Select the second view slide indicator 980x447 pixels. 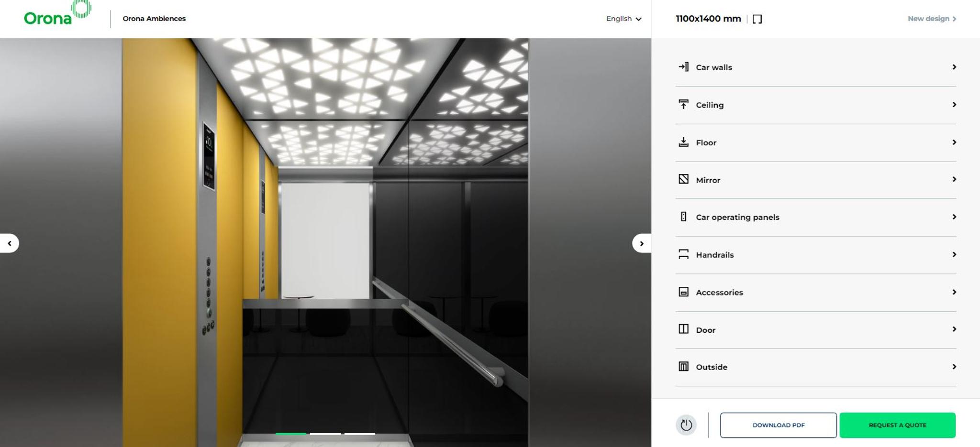325,434
